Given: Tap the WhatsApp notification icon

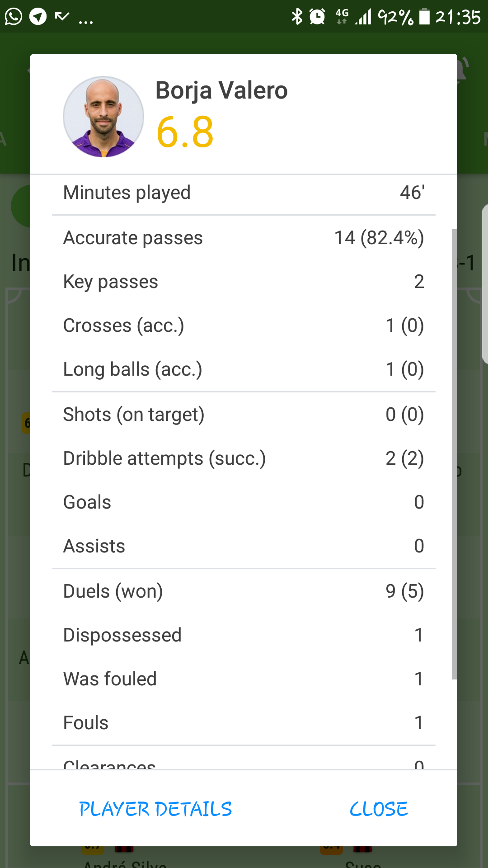Looking at the screenshot, I should click(x=14, y=17).
